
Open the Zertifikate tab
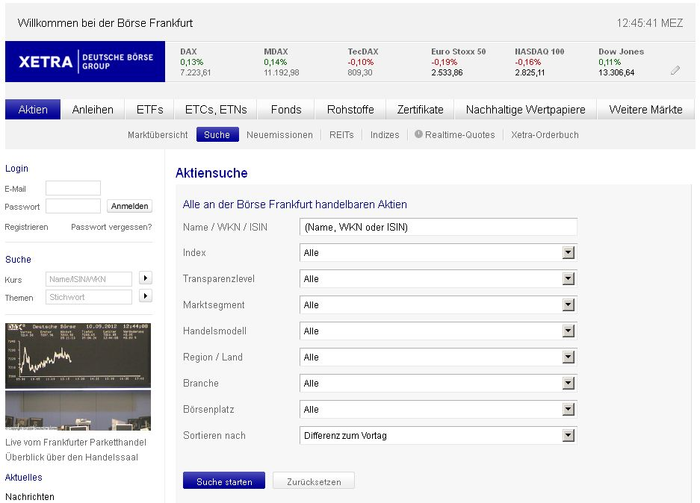click(x=420, y=109)
